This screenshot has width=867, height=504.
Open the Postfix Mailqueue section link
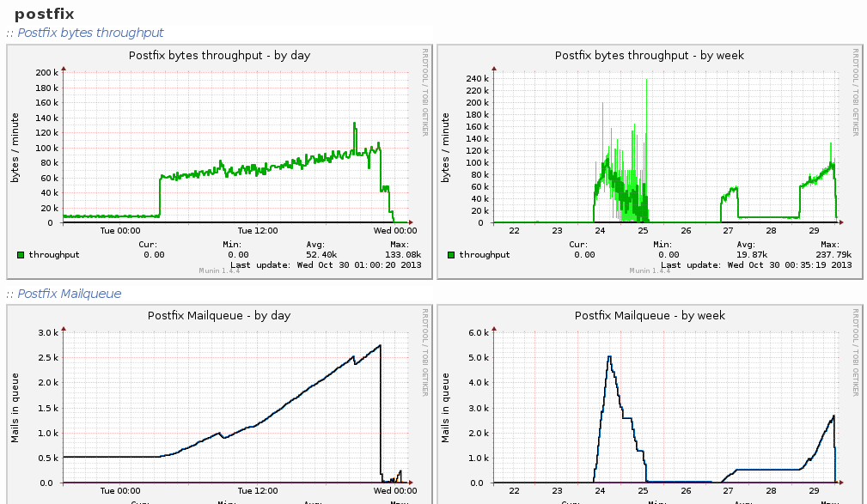[x=69, y=294]
